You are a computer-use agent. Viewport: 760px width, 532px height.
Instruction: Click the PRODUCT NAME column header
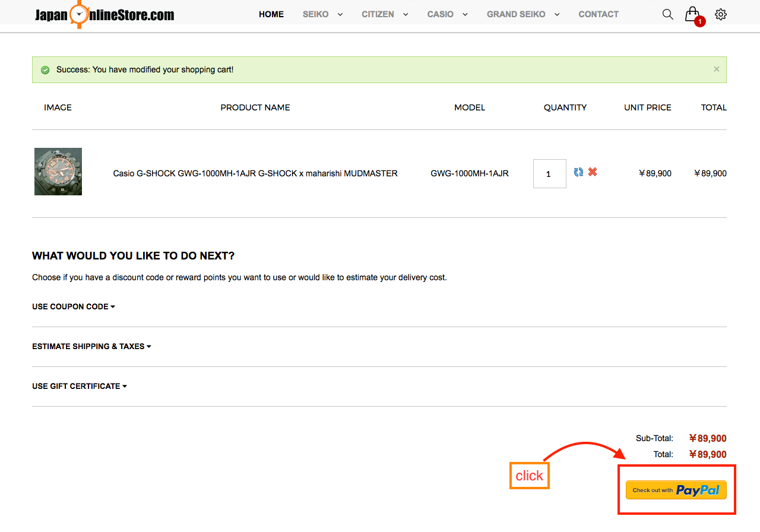tap(255, 107)
